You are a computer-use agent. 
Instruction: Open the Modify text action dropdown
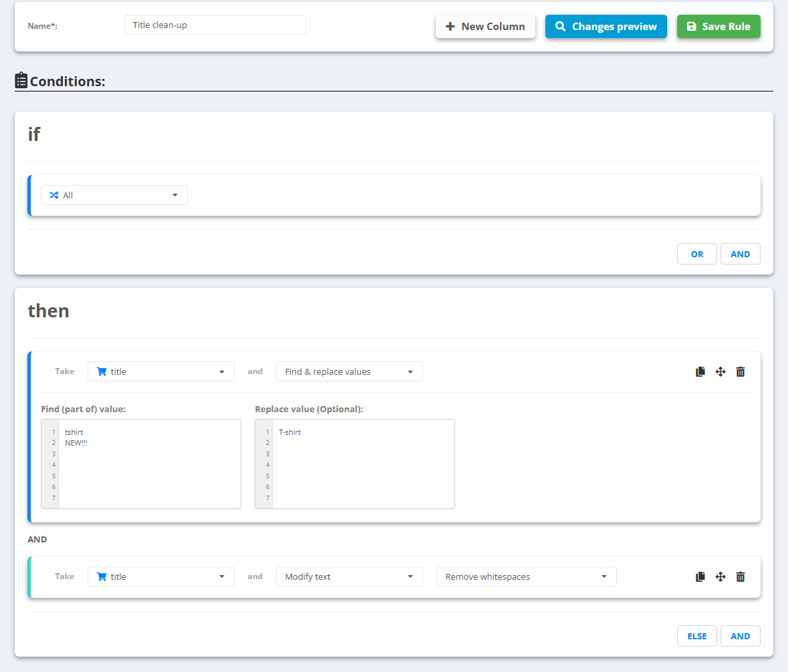(350, 576)
